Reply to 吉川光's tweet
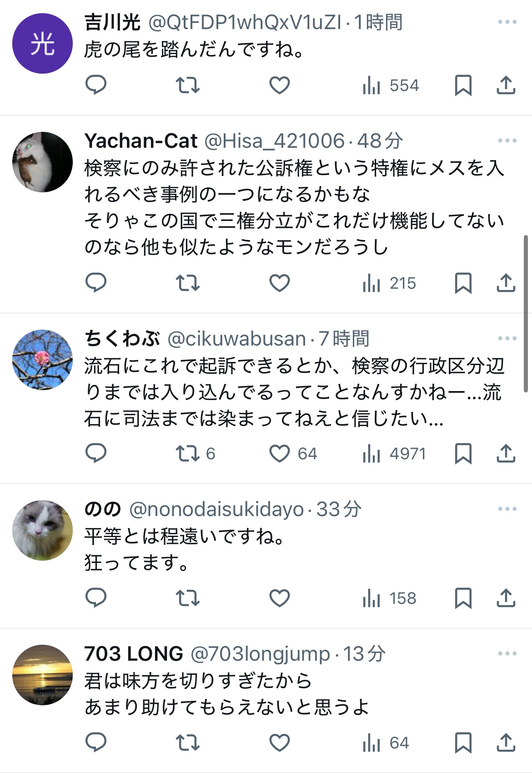 click(96, 85)
